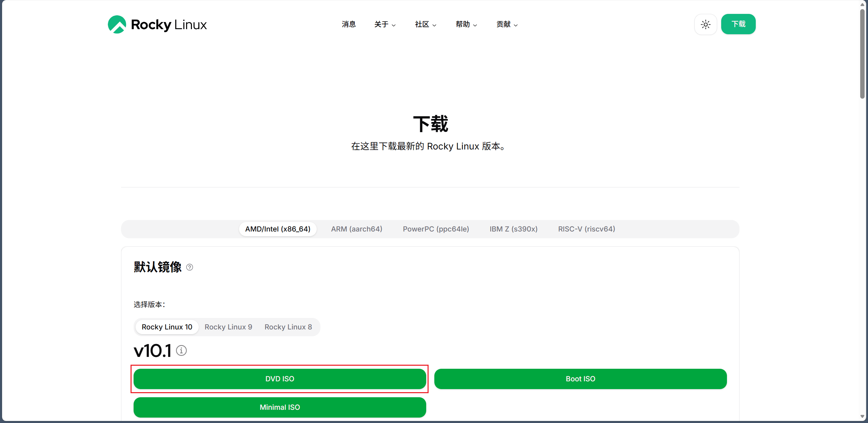The width and height of the screenshot is (868, 423).
Task: Switch to the IBM Z (s390x) tab
Action: [x=514, y=229]
